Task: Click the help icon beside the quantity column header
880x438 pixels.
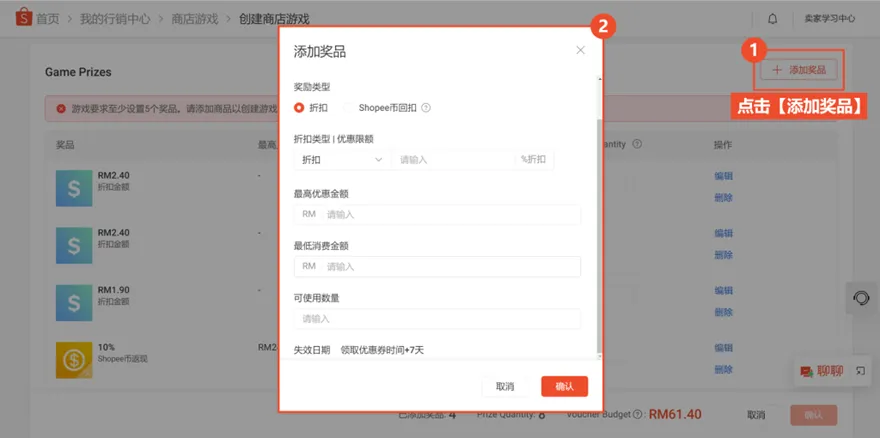Action: (x=637, y=144)
